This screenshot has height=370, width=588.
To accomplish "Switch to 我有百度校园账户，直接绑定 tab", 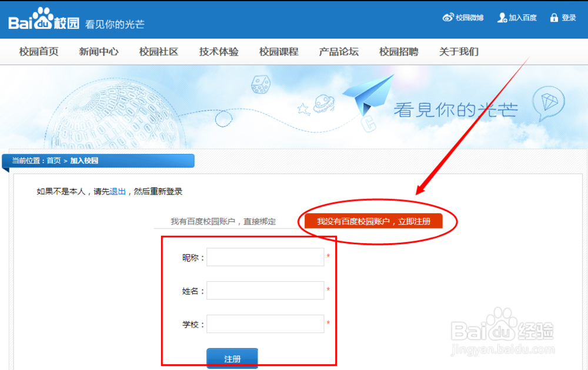I will [223, 221].
